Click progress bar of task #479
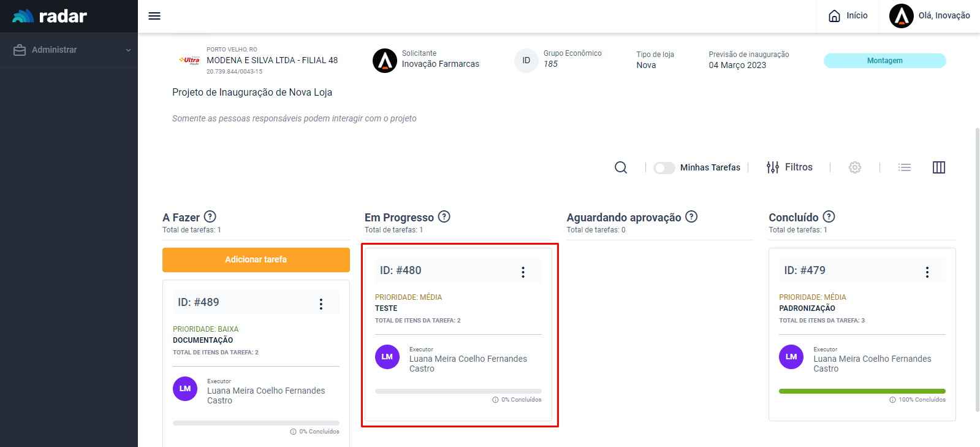The image size is (980, 447). [x=862, y=391]
